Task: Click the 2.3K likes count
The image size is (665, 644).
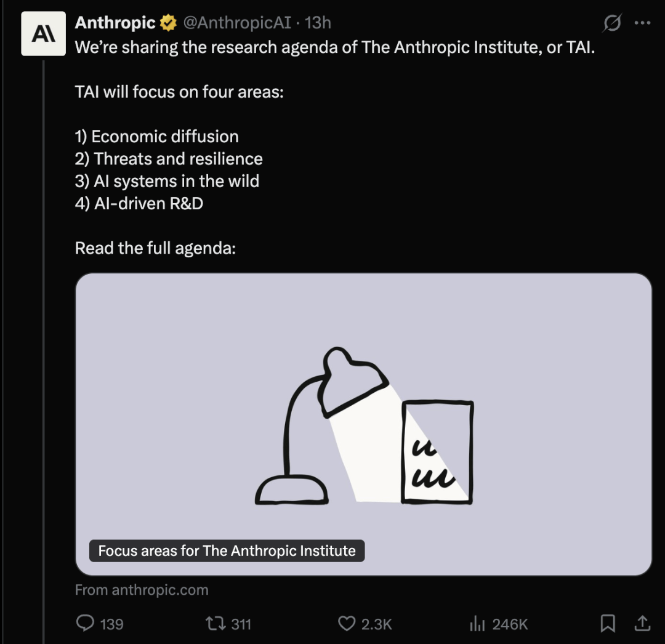Action: tap(377, 624)
